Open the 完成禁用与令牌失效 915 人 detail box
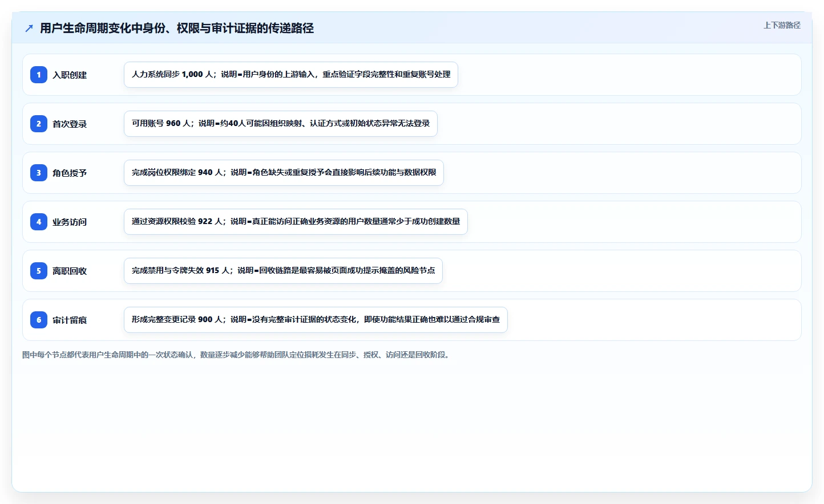 click(283, 271)
